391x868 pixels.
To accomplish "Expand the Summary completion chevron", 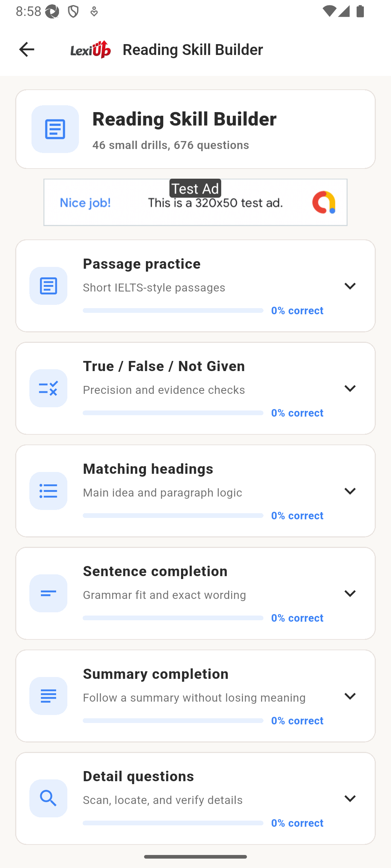I will point(350,696).
